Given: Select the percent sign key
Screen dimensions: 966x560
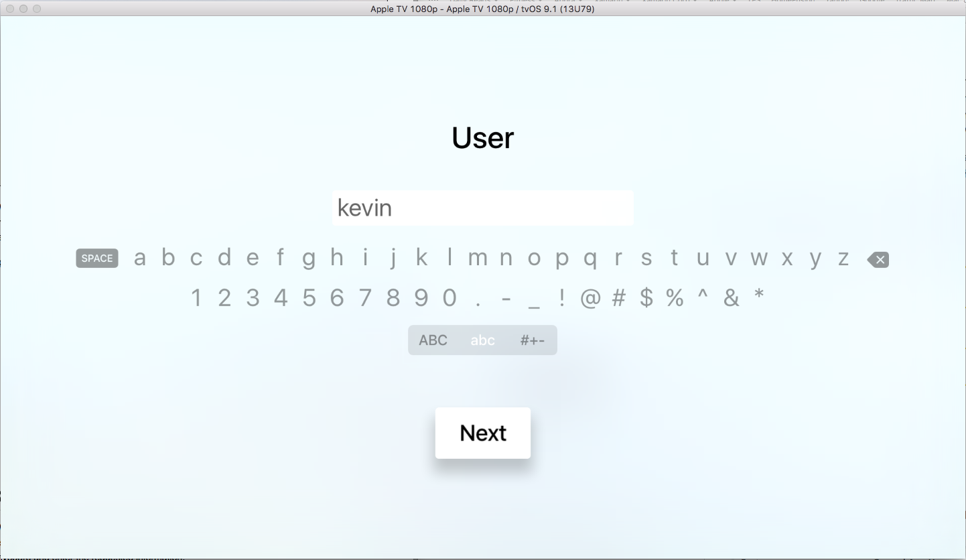Looking at the screenshot, I should coord(675,297).
